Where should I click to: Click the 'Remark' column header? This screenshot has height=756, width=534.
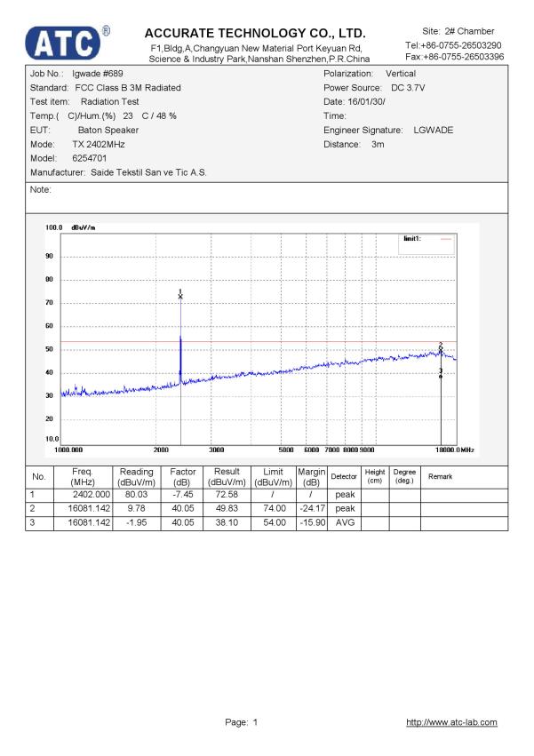[441, 476]
